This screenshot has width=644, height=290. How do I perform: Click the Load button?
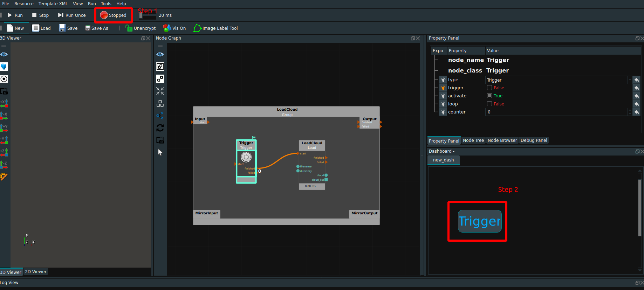[41, 28]
